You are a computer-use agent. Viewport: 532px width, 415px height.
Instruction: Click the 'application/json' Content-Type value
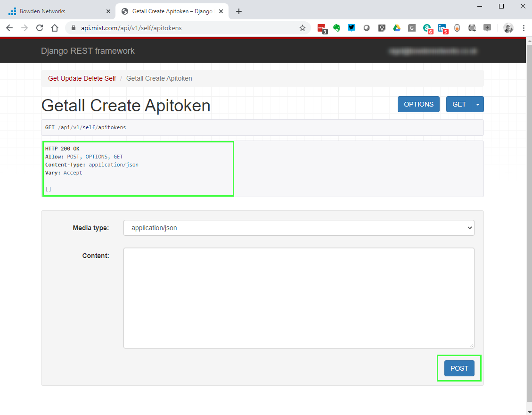pos(114,165)
